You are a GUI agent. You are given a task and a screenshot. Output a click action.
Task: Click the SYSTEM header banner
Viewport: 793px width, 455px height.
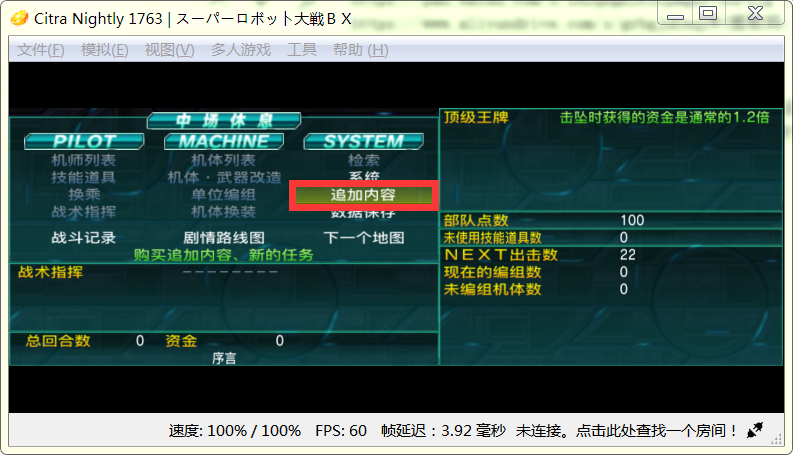coord(363,142)
